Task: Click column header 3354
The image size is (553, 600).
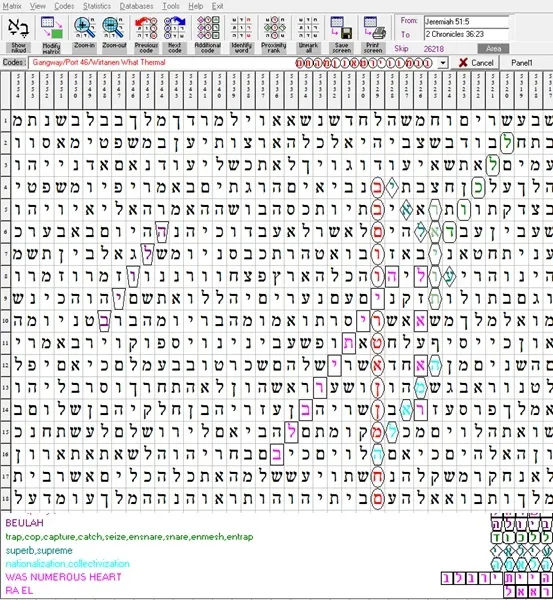Action: point(18,90)
